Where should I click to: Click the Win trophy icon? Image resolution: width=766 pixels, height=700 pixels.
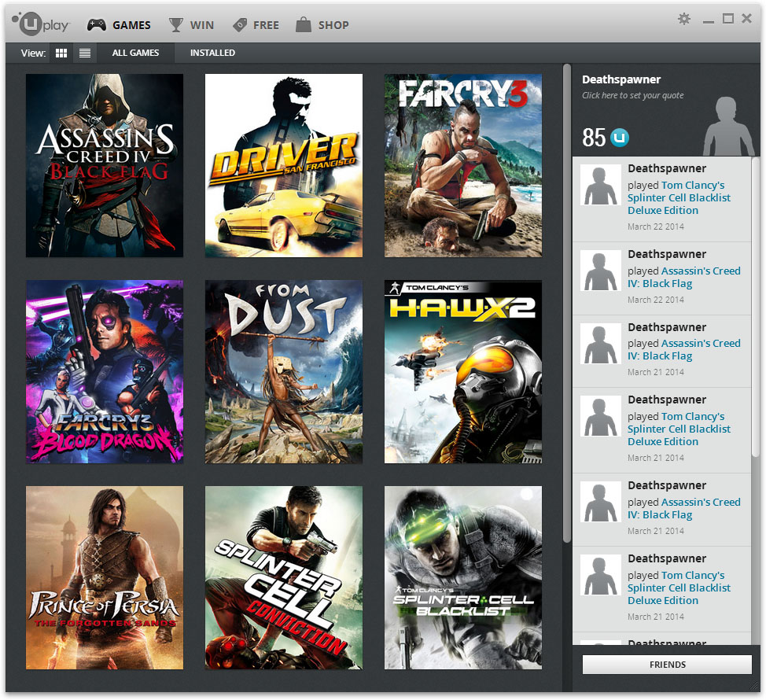pyautogui.click(x=176, y=25)
